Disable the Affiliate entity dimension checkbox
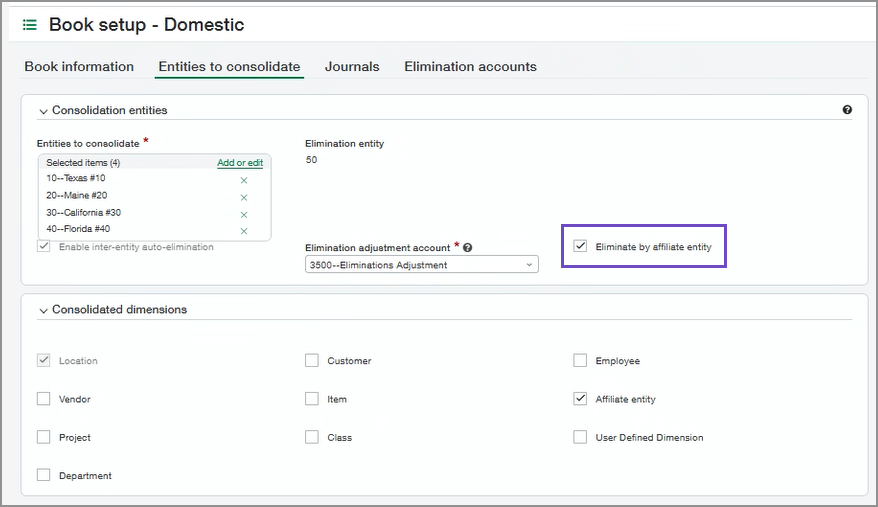Image resolution: width=878 pixels, height=507 pixels. coord(581,399)
